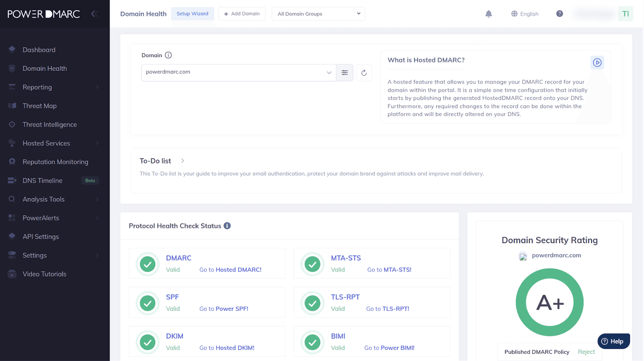This screenshot has height=361, width=644.
Task: Click the DNS Timeline icon
Action: click(12, 180)
